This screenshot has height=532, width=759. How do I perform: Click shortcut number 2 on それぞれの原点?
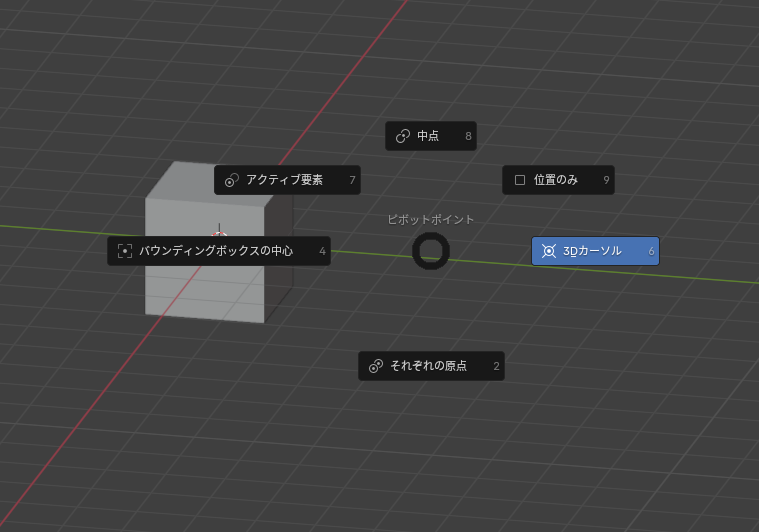tap(496, 366)
